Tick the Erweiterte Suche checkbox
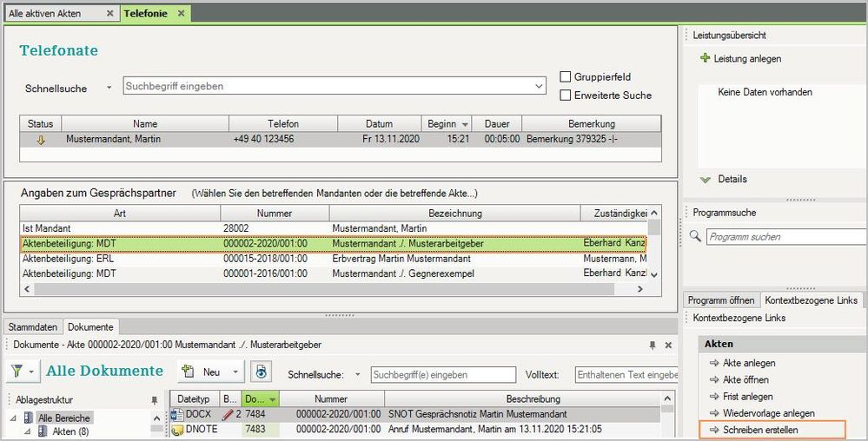Viewport: 868px width, 441px height. [x=566, y=95]
